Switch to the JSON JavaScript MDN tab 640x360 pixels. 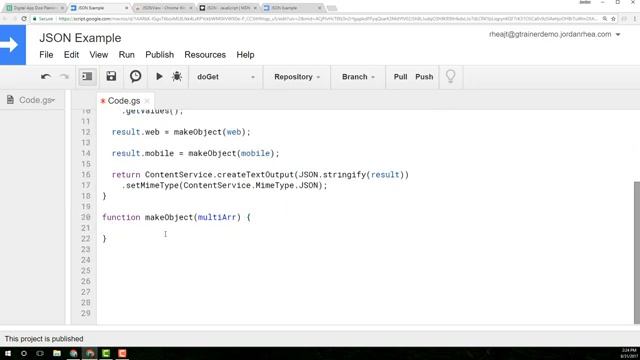point(228,8)
